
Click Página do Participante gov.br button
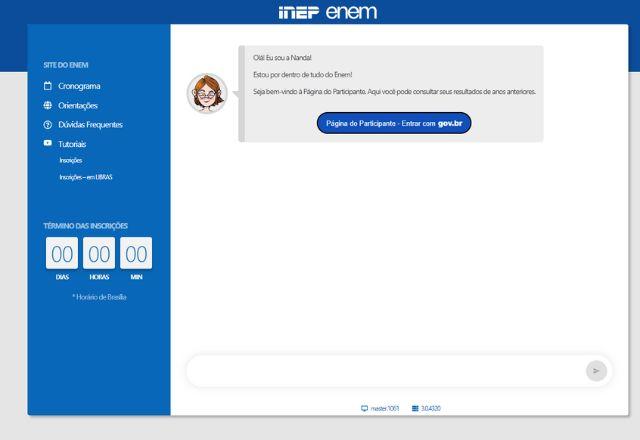[x=394, y=123]
